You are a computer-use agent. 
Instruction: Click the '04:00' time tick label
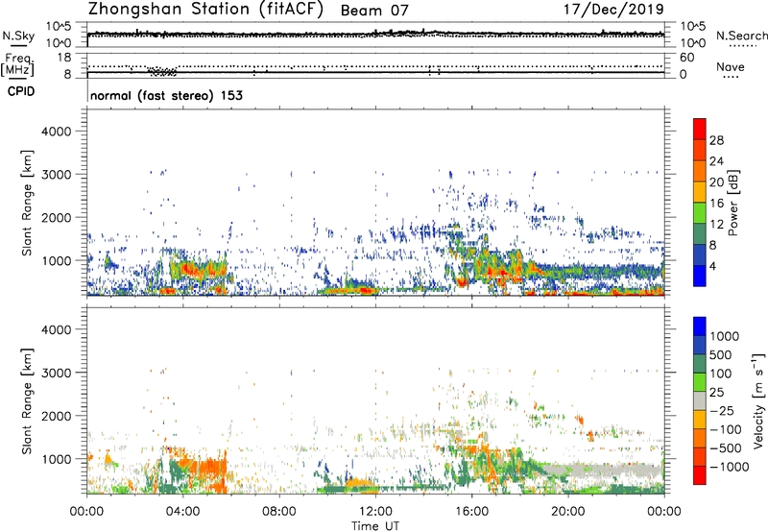(182, 512)
